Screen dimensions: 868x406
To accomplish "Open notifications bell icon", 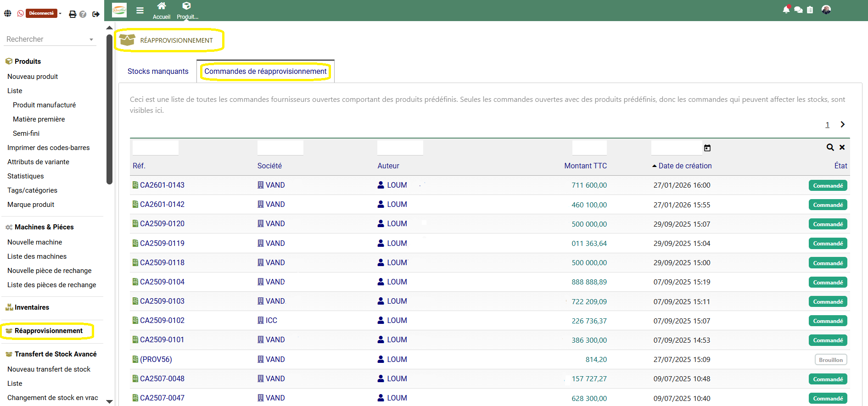I will point(786,10).
